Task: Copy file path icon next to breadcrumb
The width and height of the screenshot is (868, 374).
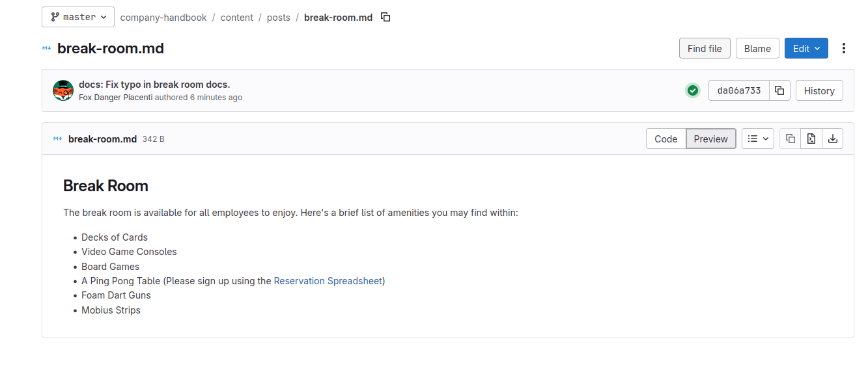Action: pos(385,18)
